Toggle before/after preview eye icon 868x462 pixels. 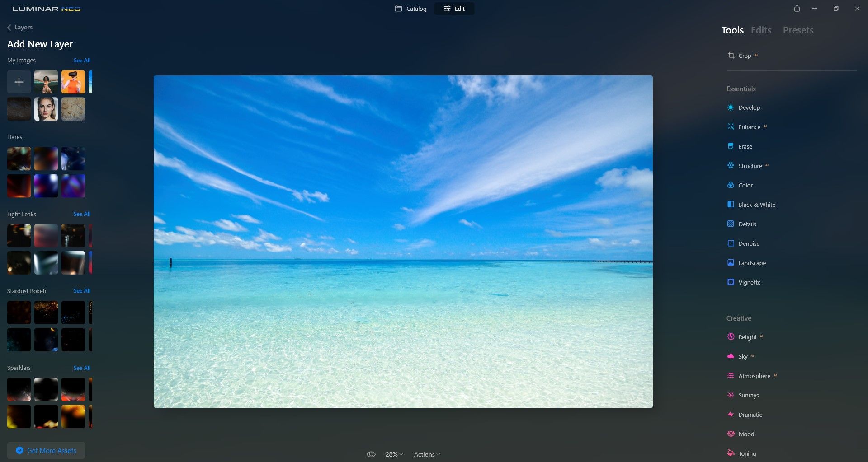[371, 454]
